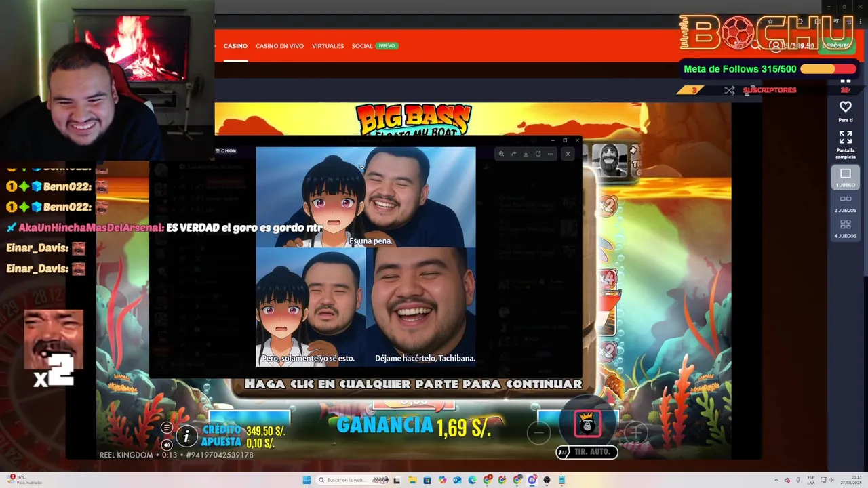This screenshot has height=488, width=868.
Task: Open Microsoft Edge from the taskbar
Action: 472,480
